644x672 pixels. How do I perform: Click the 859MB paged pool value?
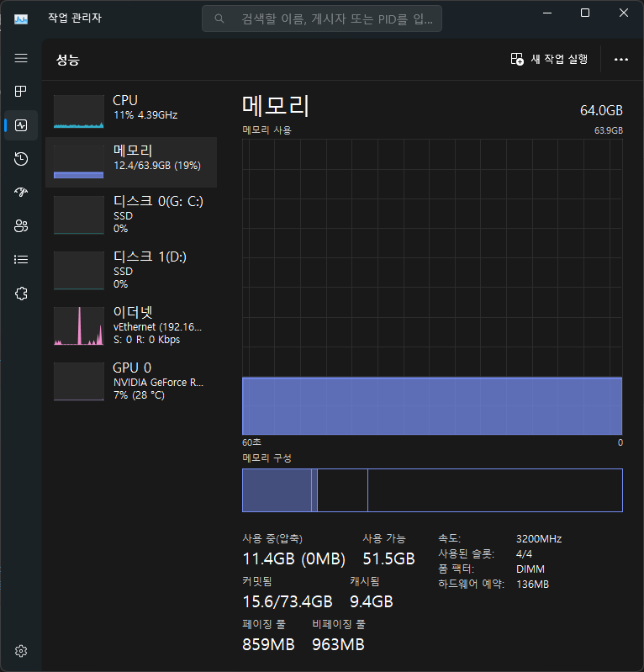point(269,644)
